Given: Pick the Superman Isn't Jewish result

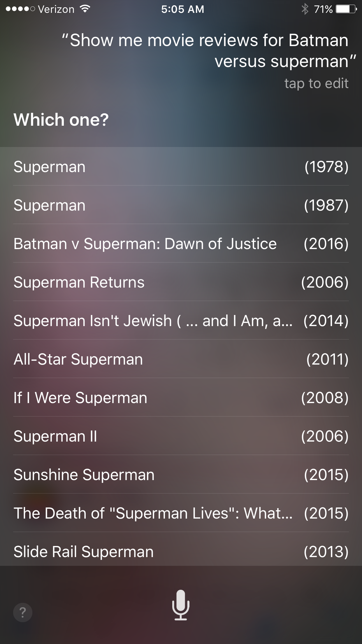Looking at the screenshot, I should pos(181,321).
